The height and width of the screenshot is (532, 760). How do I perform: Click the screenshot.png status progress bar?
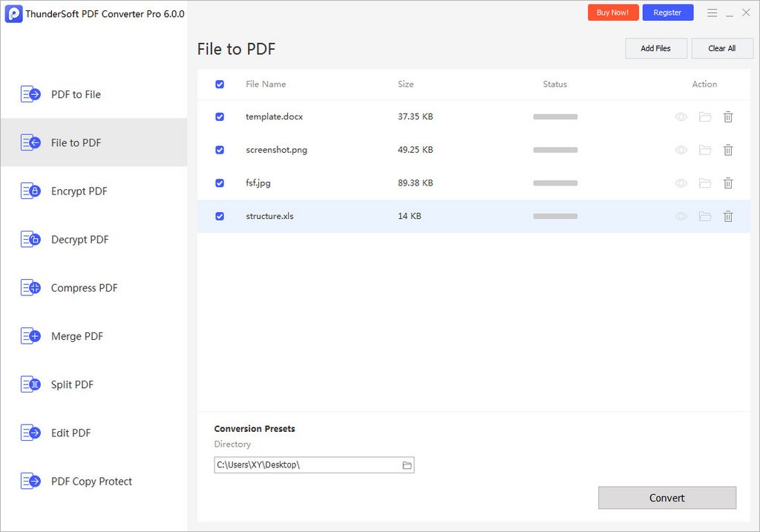(555, 150)
